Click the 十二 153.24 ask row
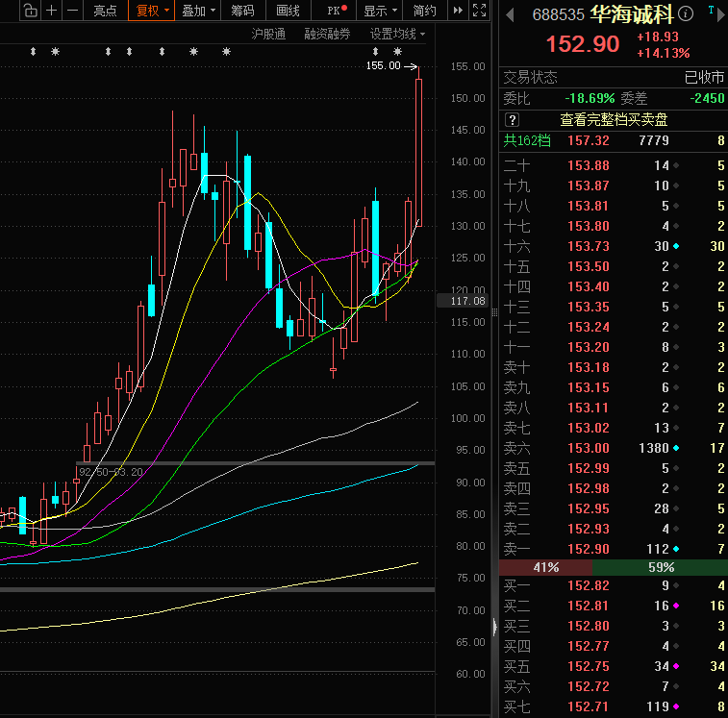 pos(614,327)
